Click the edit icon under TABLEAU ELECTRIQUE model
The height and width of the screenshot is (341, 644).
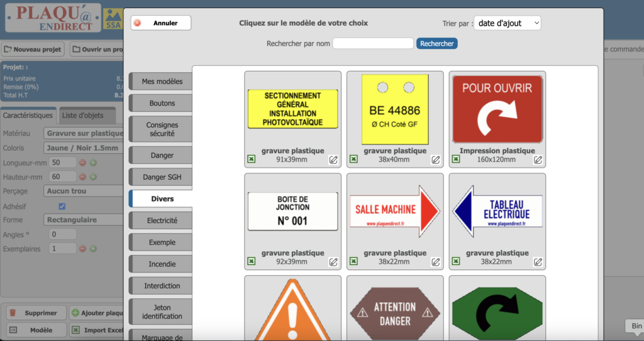click(538, 261)
